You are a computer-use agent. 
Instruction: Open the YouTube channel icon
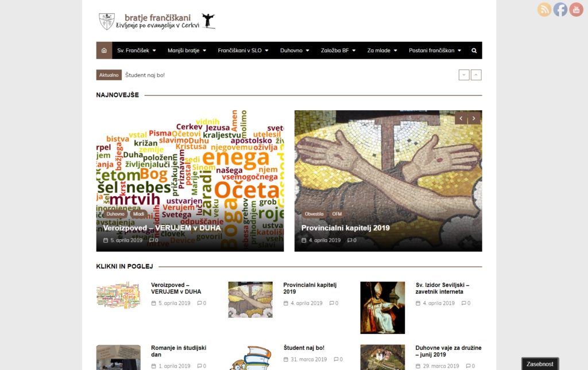[x=577, y=9]
